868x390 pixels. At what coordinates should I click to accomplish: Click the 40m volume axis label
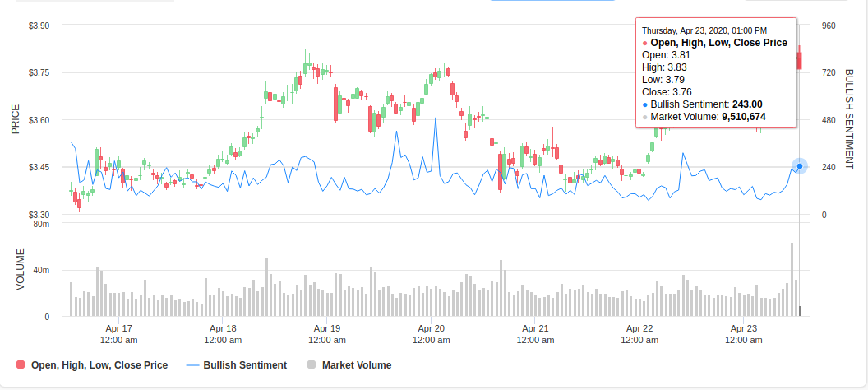pyautogui.click(x=41, y=271)
